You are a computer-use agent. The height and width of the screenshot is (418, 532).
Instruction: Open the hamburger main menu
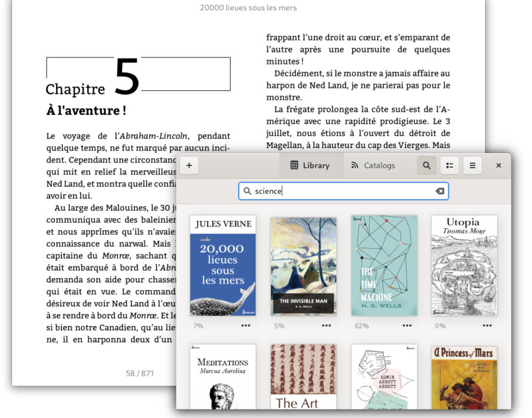472,165
